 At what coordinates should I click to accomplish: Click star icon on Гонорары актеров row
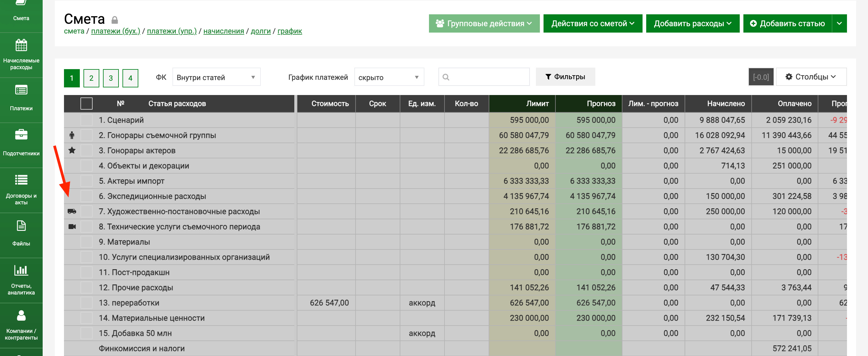point(72,150)
